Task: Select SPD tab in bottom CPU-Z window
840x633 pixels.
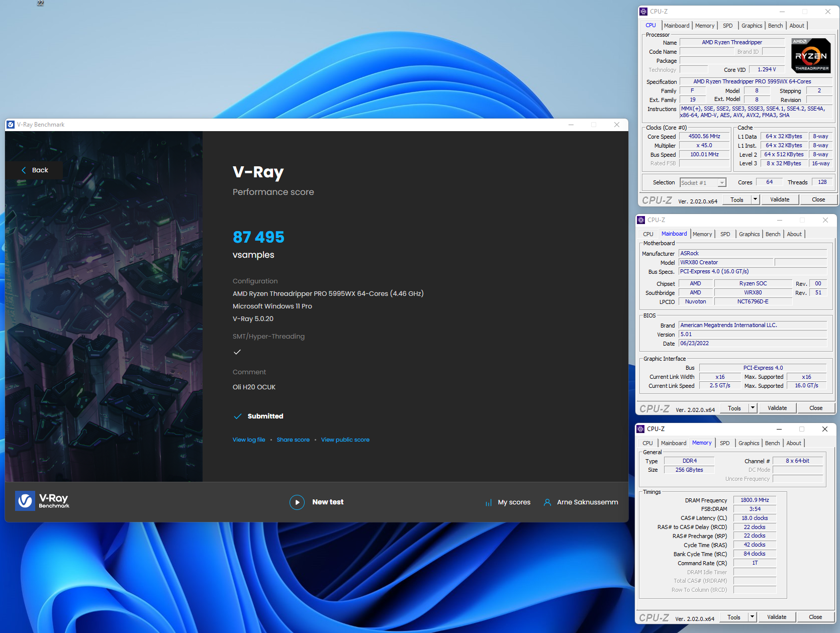Action: (x=724, y=443)
